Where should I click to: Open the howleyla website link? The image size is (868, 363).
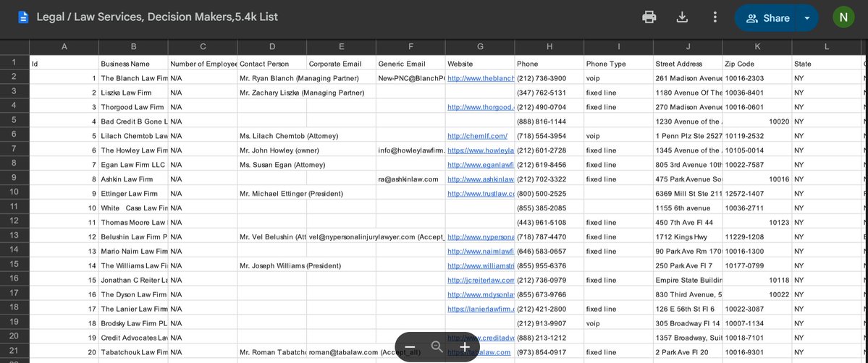click(481, 150)
